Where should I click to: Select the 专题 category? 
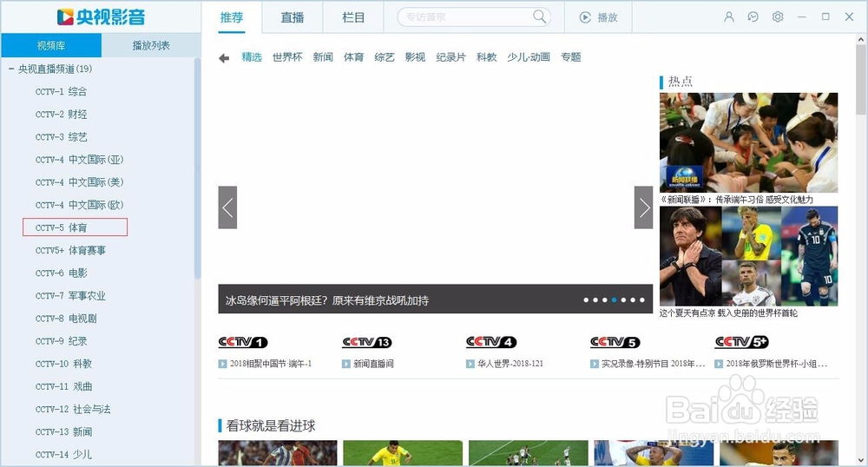tap(571, 57)
